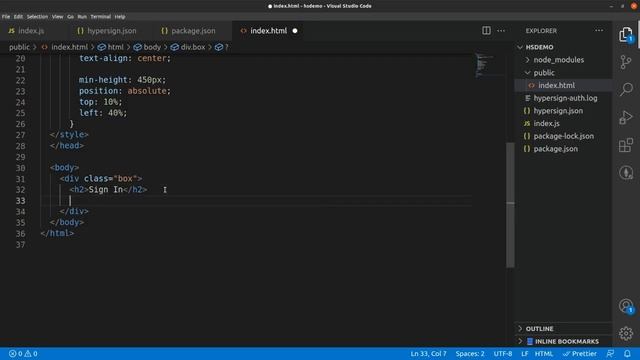Open the Manage gear icon
The height and width of the screenshot is (360, 640).
click(626, 333)
